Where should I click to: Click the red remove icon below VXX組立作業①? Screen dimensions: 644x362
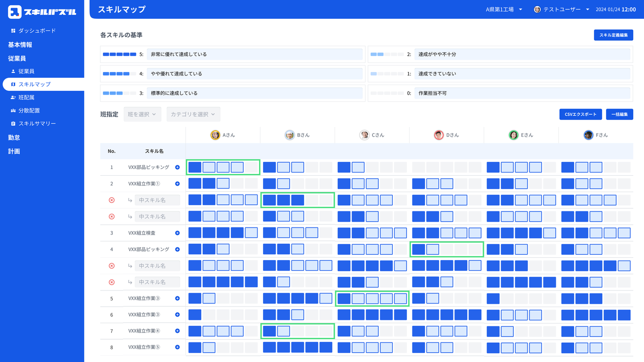pos(112,200)
